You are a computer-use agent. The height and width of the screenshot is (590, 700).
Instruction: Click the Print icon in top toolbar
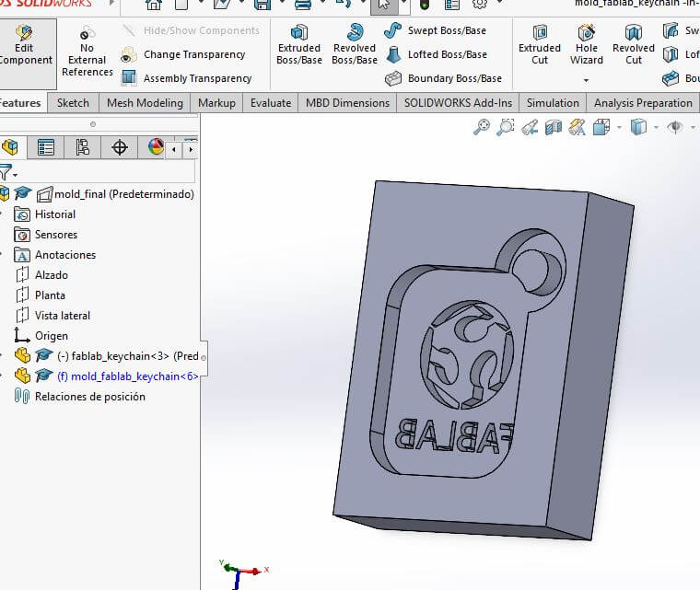(x=303, y=5)
